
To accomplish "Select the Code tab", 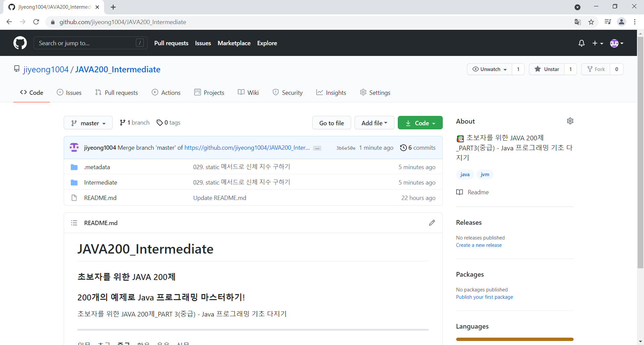I will [x=32, y=92].
